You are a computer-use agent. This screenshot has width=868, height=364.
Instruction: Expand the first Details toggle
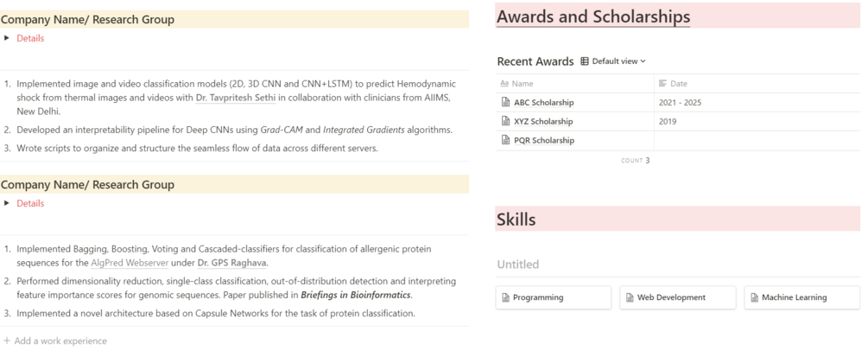(7, 38)
